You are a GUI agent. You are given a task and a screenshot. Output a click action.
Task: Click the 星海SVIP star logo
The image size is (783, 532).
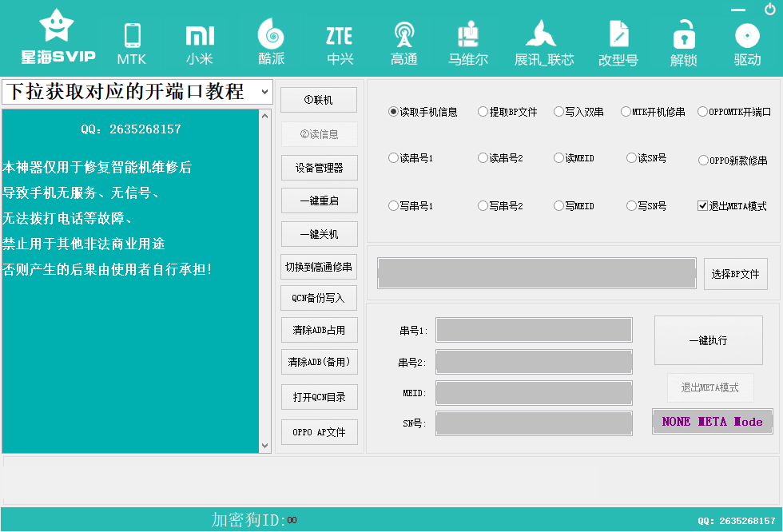tap(58, 37)
